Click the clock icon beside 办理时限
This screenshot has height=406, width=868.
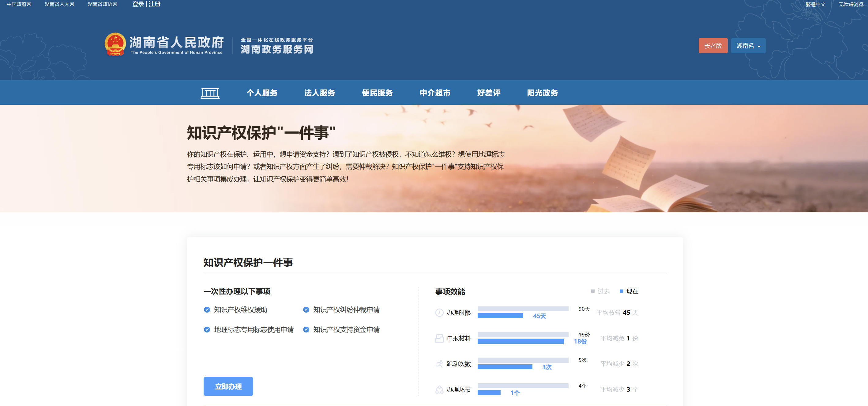pyautogui.click(x=439, y=313)
